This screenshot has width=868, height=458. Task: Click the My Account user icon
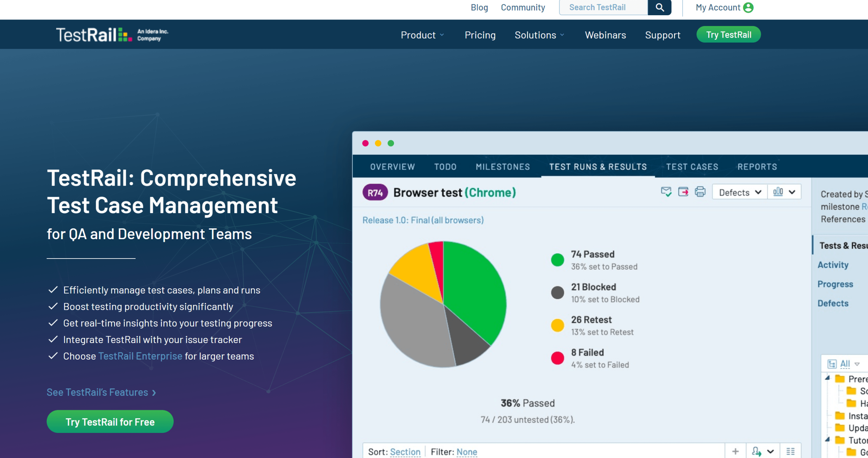pos(748,7)
